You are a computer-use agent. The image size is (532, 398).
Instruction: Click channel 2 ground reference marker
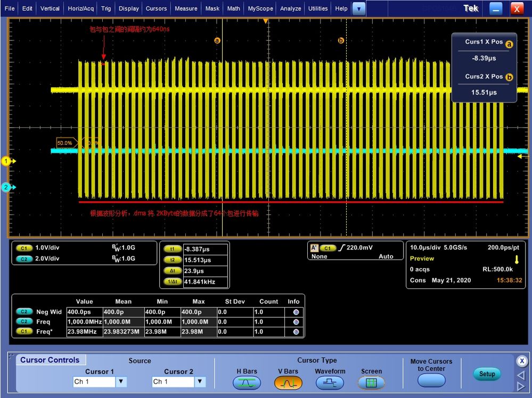(x=8, y=187)
